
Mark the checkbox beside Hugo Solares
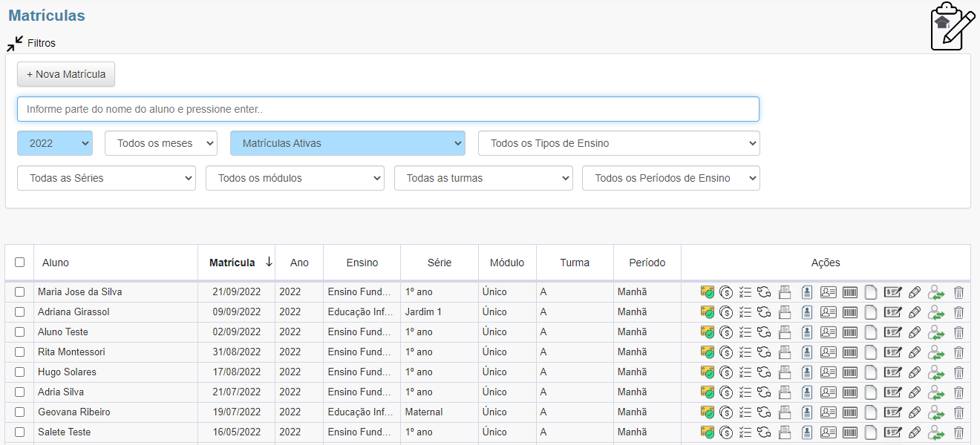point(20,372)
